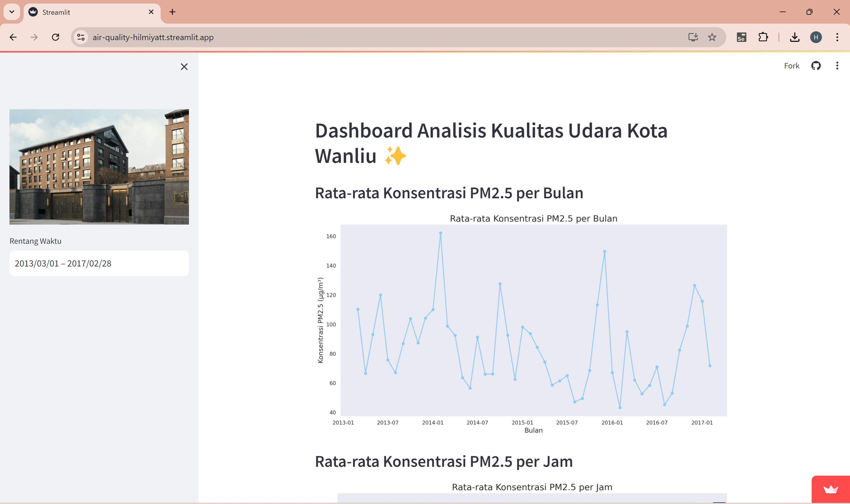
Task: Open a new browser tab
Action: 172,12
